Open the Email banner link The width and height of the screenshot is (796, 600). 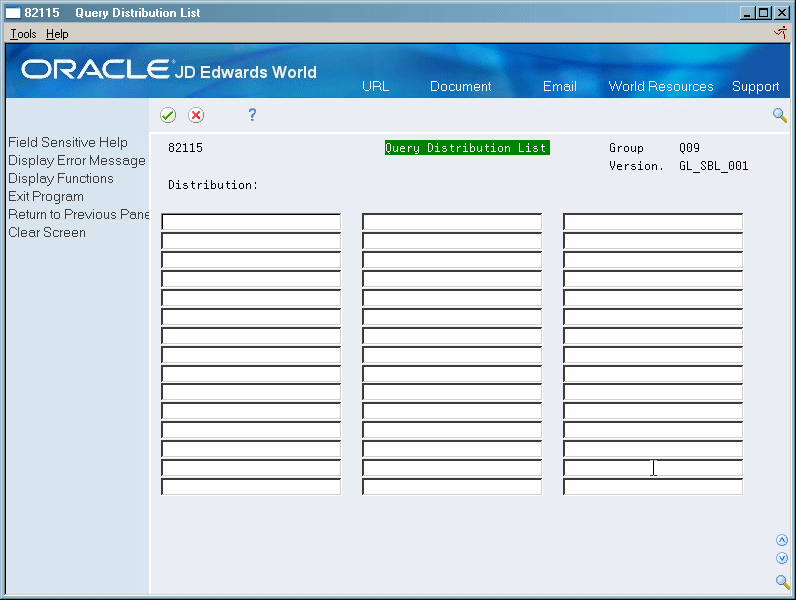[x=560, y=86]
